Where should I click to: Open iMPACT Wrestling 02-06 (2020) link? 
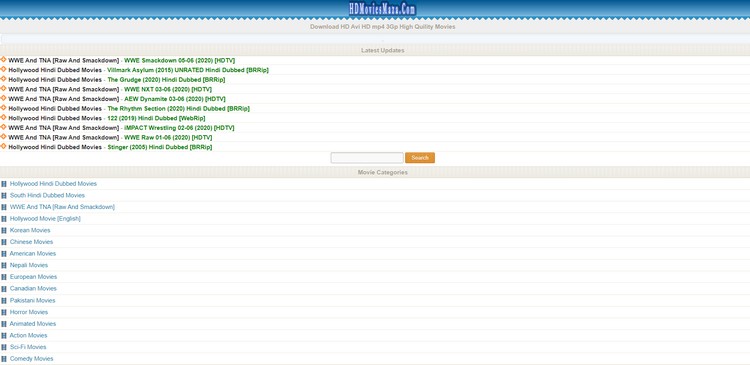[179, 128]
